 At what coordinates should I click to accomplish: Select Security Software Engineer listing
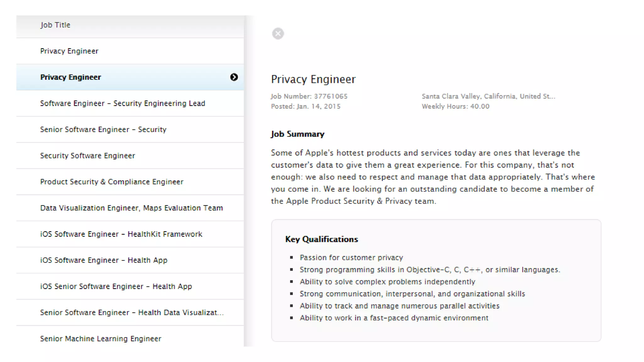(x=87, y=156)
